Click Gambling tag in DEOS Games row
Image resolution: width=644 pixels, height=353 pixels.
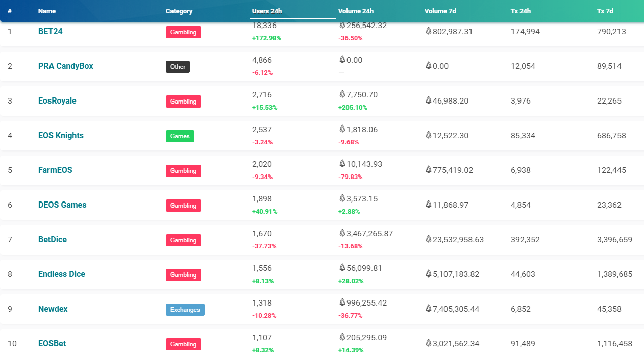(183, 206)
